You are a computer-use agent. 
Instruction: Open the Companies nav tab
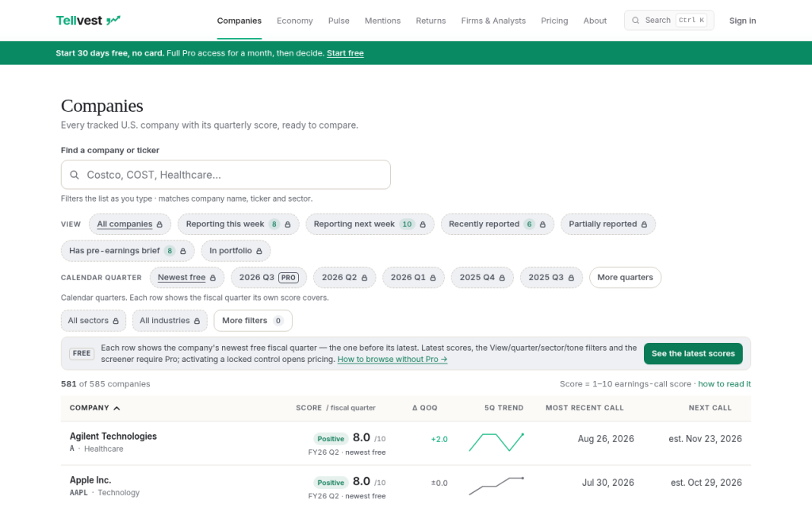pos(239,21)
